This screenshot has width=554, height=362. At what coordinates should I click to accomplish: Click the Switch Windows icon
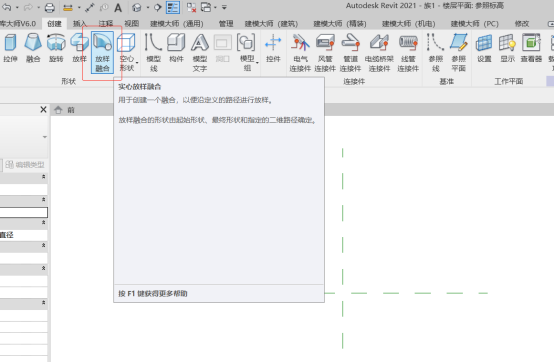(206, 7)
